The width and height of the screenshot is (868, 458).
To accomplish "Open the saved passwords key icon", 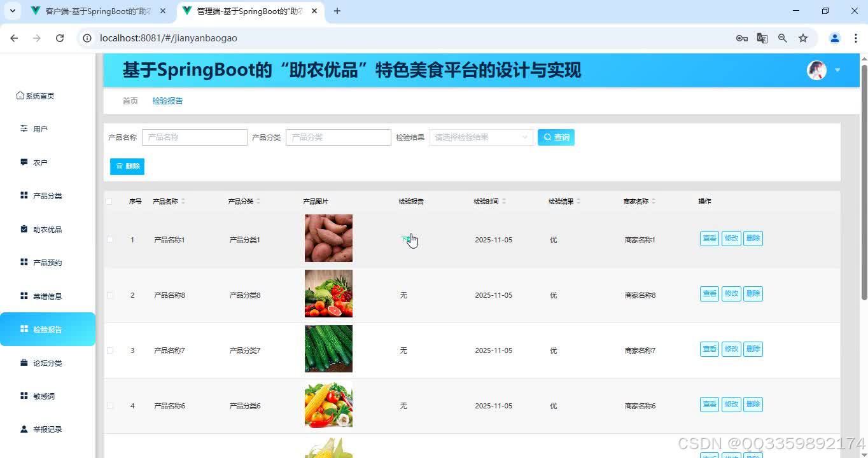I will click(742, 38).
